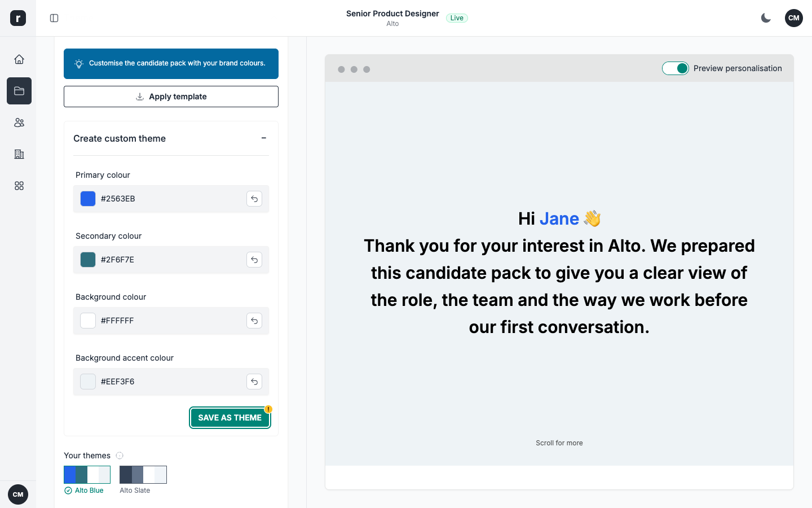The image size is (812, 508).
Task: Edit the #EEF3F6 hex value field
Action: coord(171,382)
